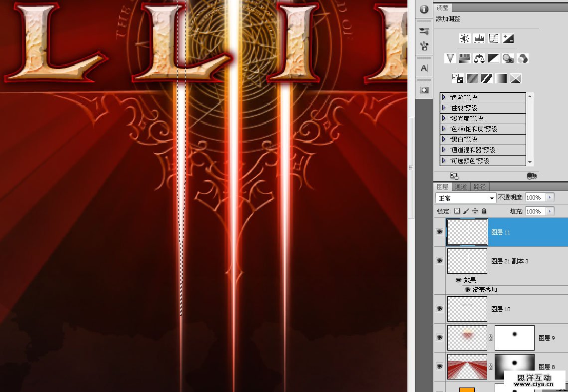
Task: Open the Masks panel icon
Action: click(x=424, y=90)
